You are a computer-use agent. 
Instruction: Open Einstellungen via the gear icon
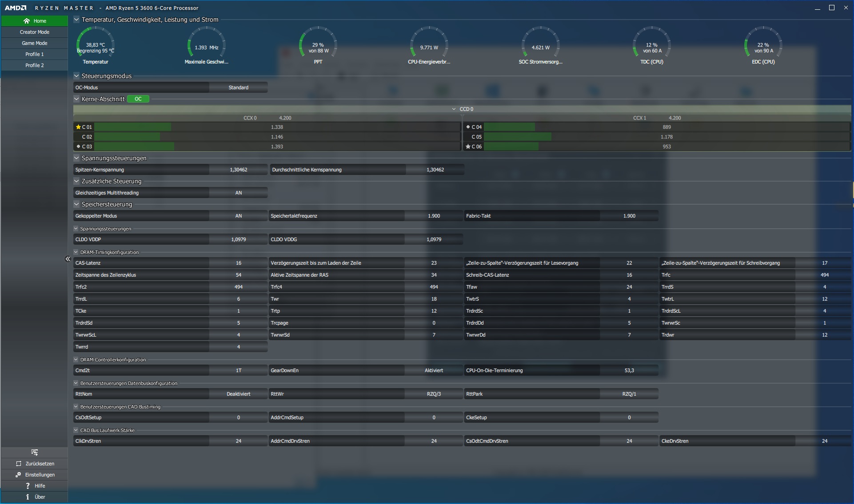click(x=18, y=475)
